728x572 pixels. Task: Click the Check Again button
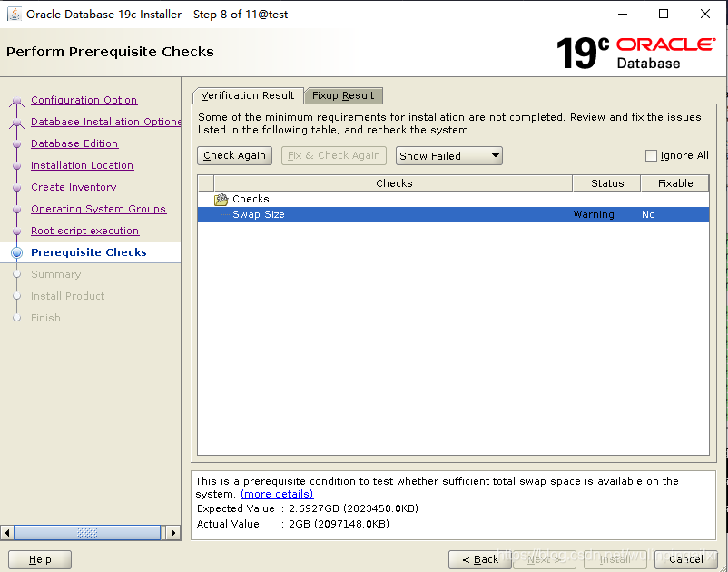tap(234, 155)
